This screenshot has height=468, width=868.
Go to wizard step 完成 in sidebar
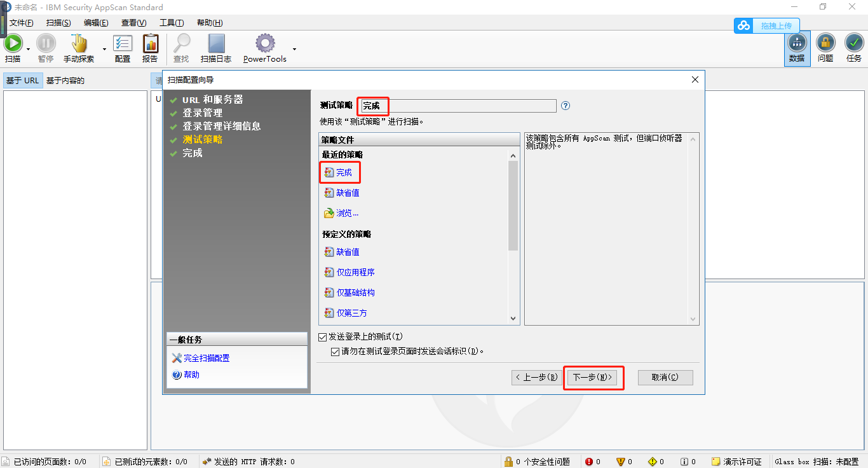[x=192, y=153]
